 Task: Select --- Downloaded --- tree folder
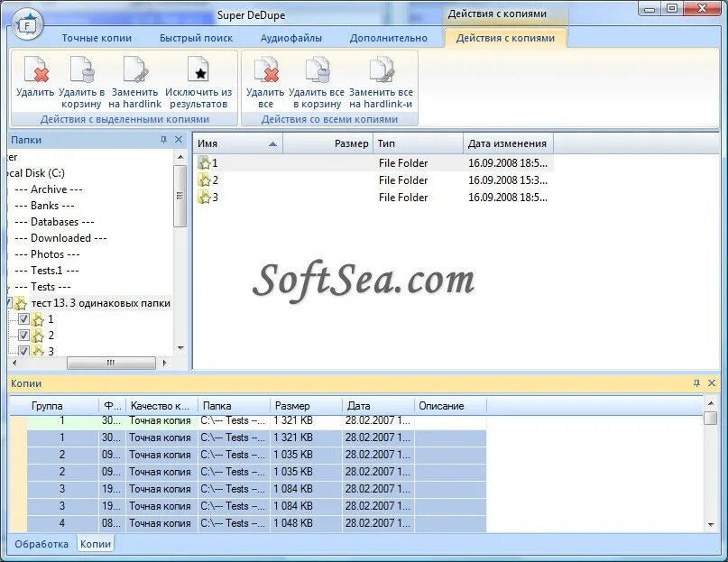(60, 238)
